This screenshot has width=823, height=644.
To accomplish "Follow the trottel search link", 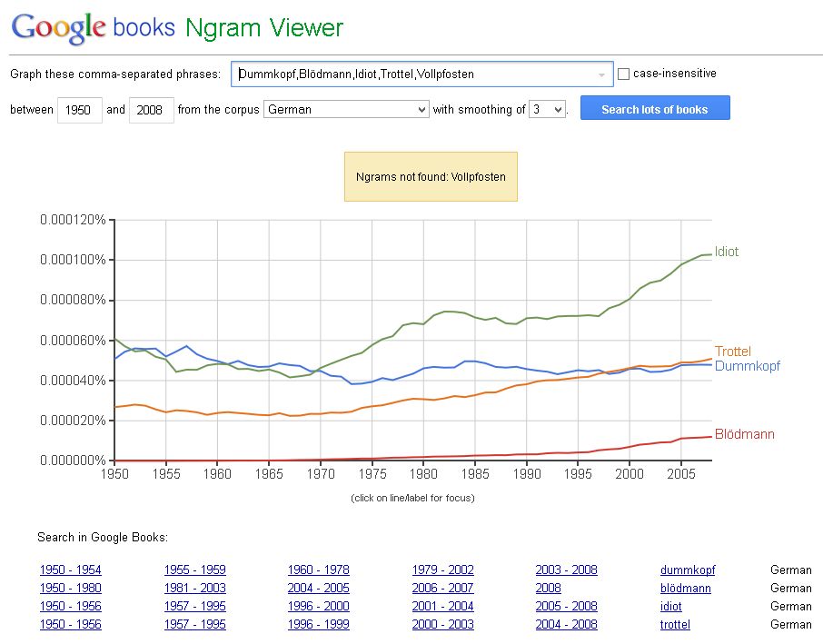I will click(x=675, y=625).
